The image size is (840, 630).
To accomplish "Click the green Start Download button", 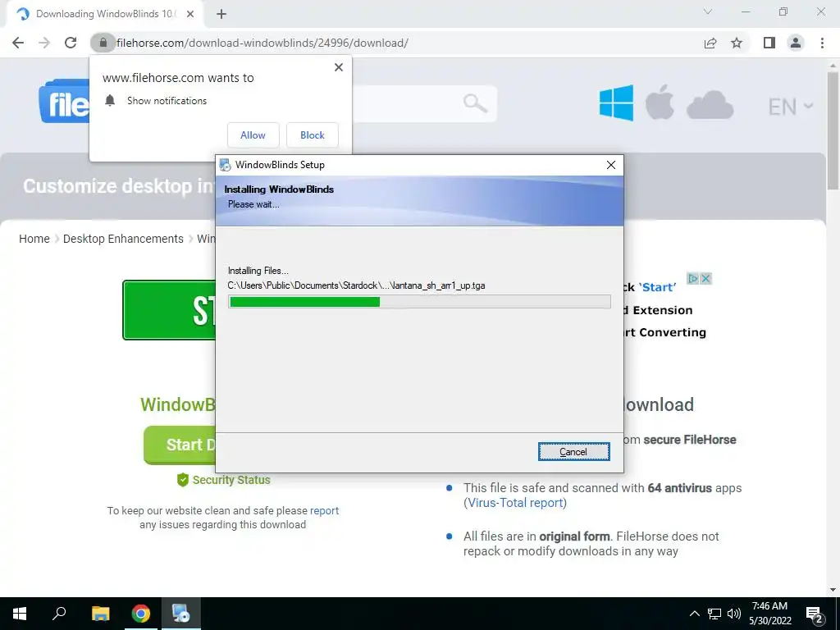I will pyautogui.click(x=180, y=445).
